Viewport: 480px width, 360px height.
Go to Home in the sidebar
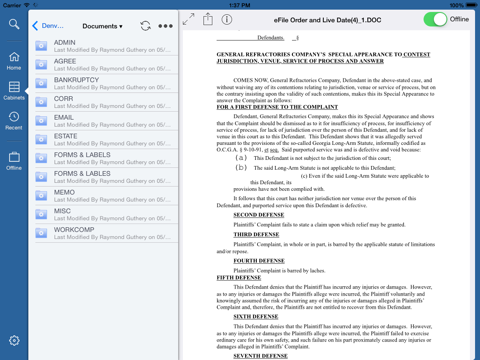pos(14,61)
